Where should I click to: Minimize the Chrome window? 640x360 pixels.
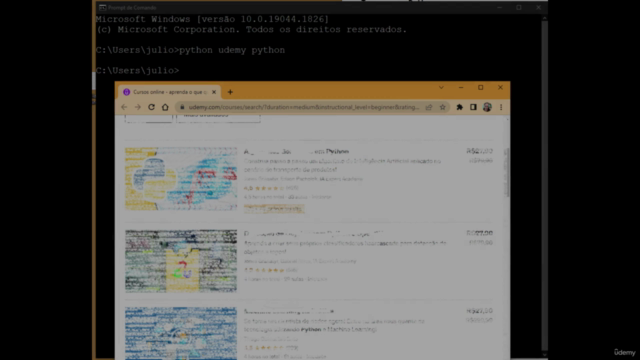[461, 87]
